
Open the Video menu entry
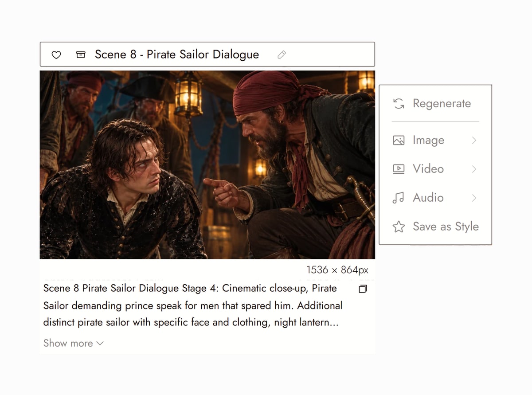click(x=435, y=169)
